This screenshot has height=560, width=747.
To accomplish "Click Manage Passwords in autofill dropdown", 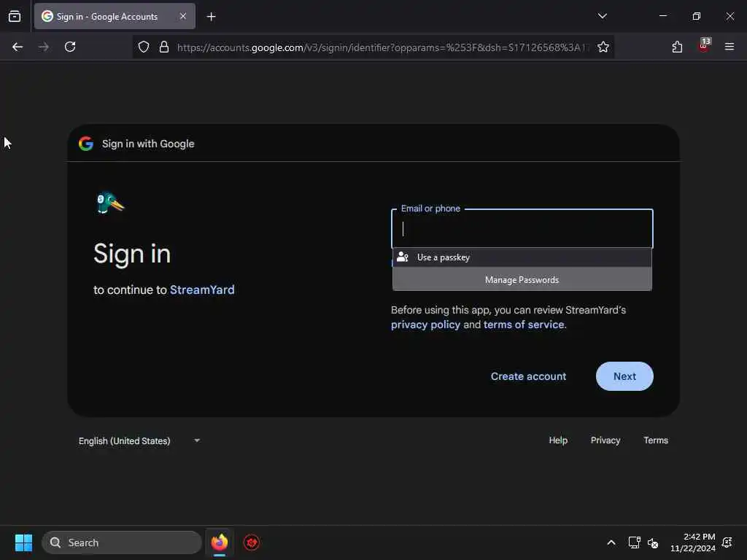I will [522, 279].
